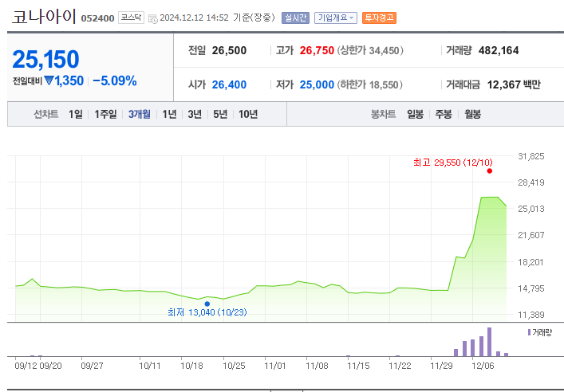
Task: Click the 2024.12.12 14:52 timestamp
Action: [x=194, y=18]
